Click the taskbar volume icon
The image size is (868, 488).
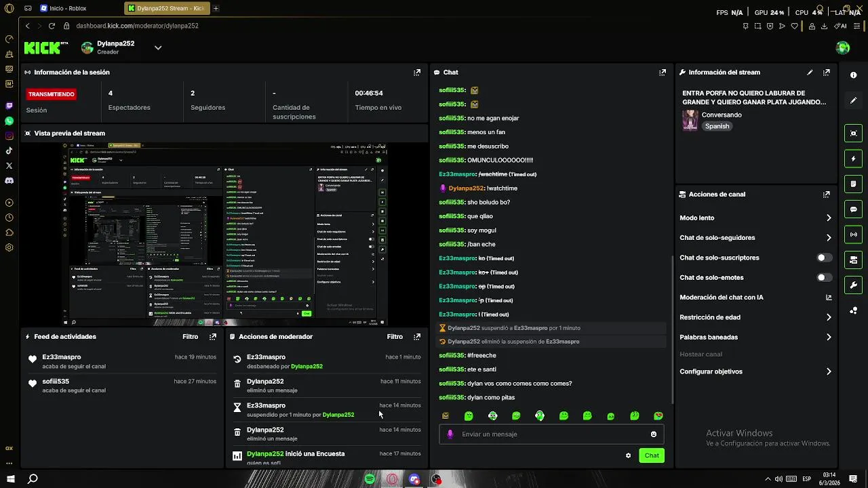(x=778, y=479)
